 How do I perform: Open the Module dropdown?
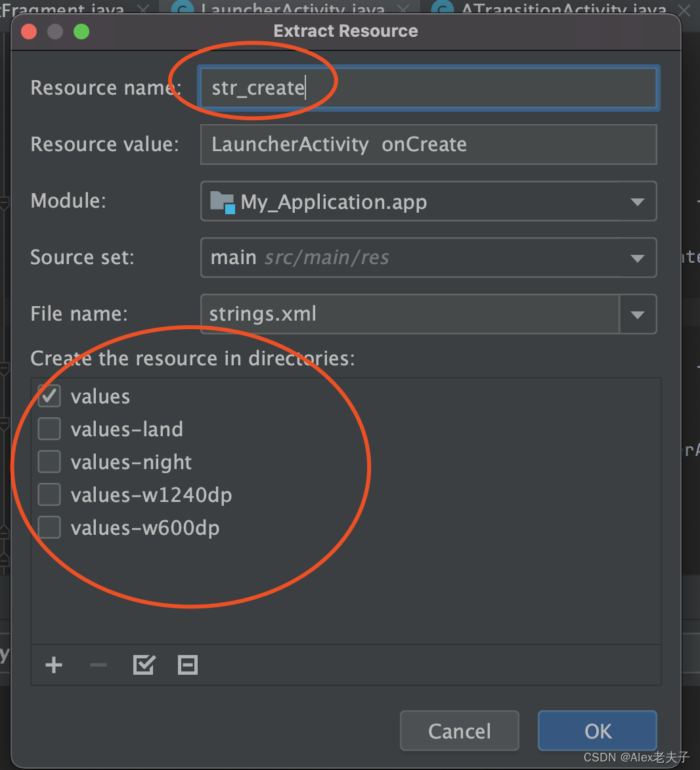[x=636, y=201]
